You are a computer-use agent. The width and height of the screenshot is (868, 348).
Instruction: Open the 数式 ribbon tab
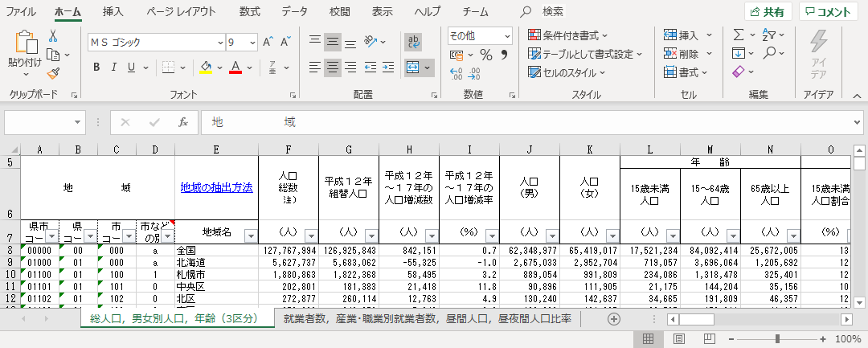(x=249, y=11)
